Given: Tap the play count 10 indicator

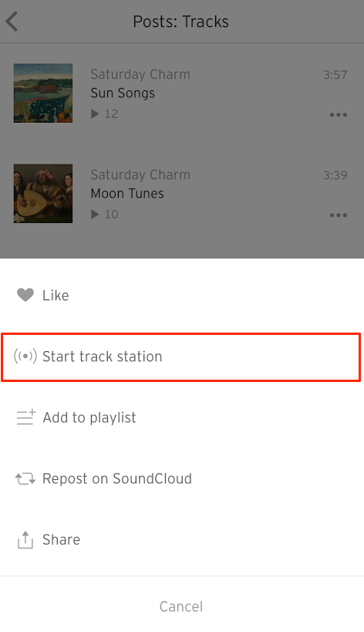Looking at the screenshot, I should tap(105, 215).
